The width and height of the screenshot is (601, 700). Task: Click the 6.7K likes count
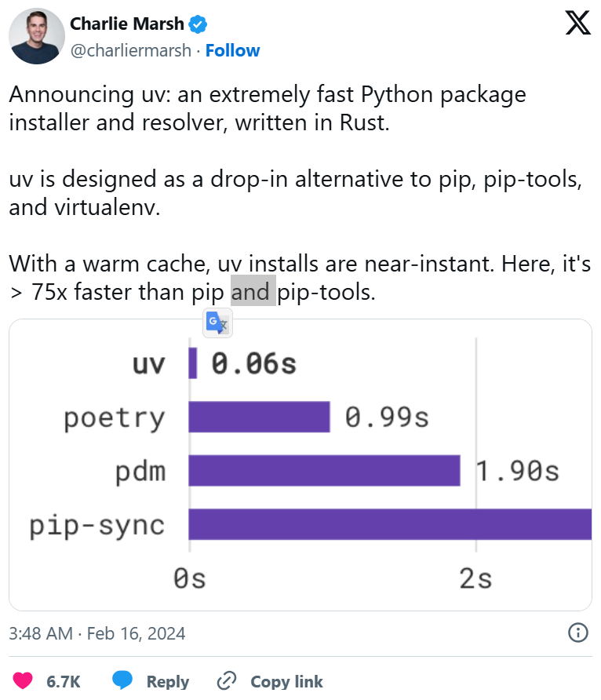64,681
